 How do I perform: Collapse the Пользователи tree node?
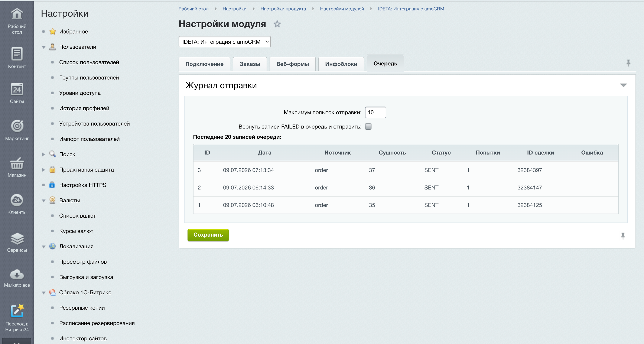[43, 47]
